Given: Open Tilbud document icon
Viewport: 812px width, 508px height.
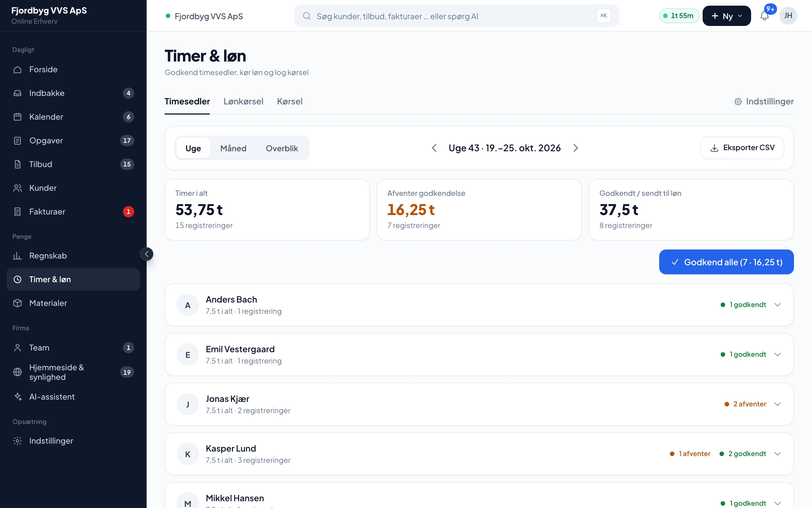Looking at the screenshot, I should [x=17, y=164].
